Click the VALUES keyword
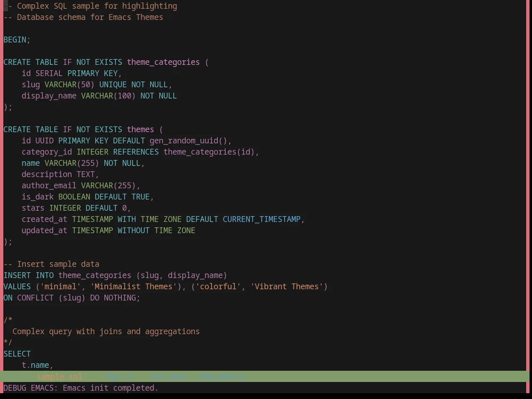 17,286
